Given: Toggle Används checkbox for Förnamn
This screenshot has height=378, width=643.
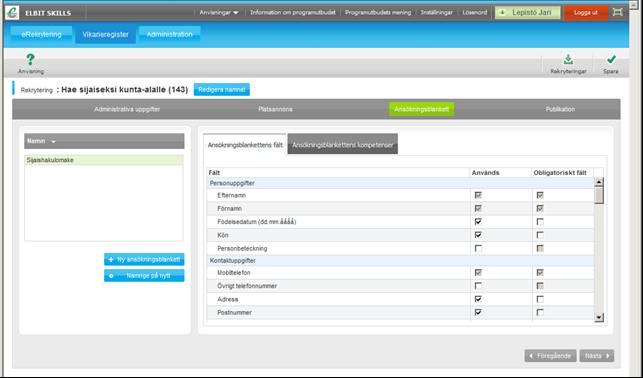Looking at the screenshot, I should pos(478,209).
